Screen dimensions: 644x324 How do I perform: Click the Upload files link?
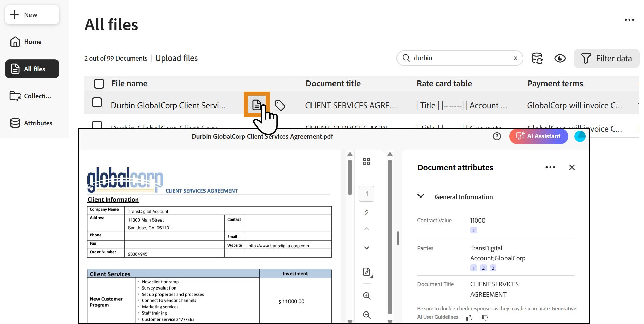[x=176, y=58]
